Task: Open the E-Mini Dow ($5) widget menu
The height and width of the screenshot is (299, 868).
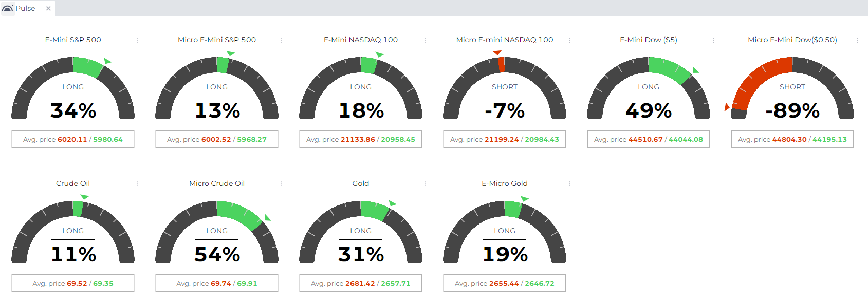Action: pyautogui.click(x=713, y=40)
